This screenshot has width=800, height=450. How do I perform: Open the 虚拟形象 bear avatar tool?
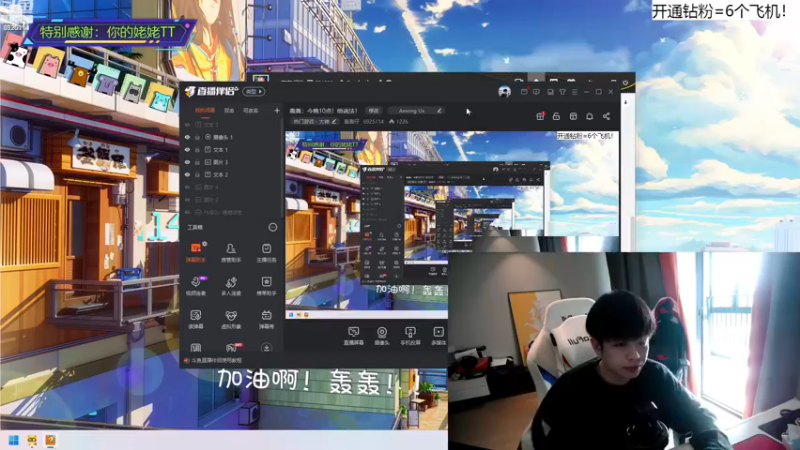coord(231,319)
